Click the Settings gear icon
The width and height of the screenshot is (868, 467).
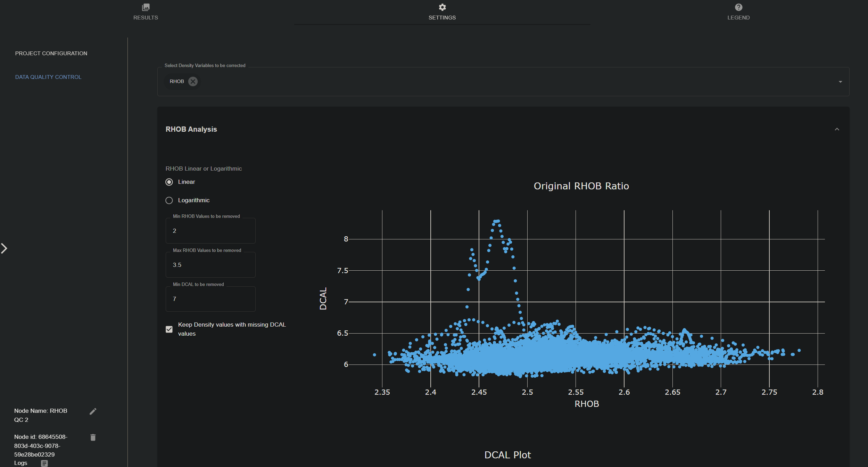tap(442, 7)
